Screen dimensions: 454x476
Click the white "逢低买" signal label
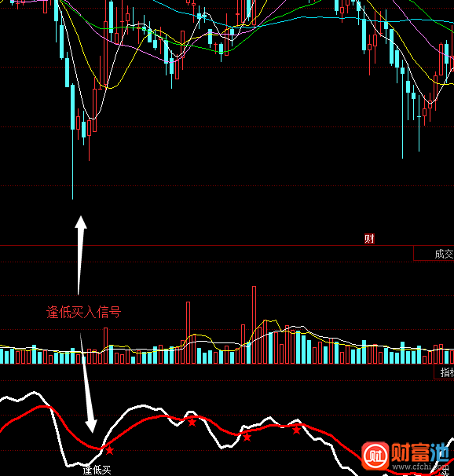coord(97,471)
